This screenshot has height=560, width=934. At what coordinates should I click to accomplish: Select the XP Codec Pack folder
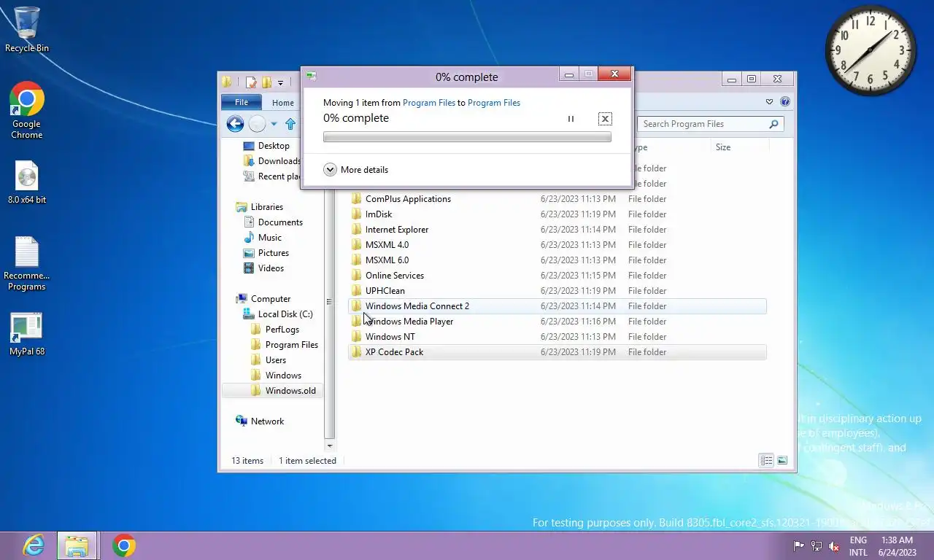coord(557,352)
